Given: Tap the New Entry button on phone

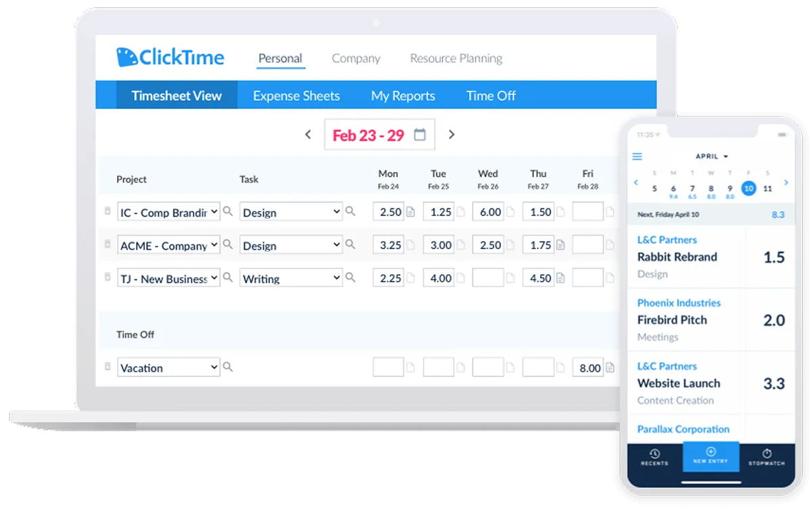Looking at the screenshot, I should pyautogui.click(x=710, y=456).
